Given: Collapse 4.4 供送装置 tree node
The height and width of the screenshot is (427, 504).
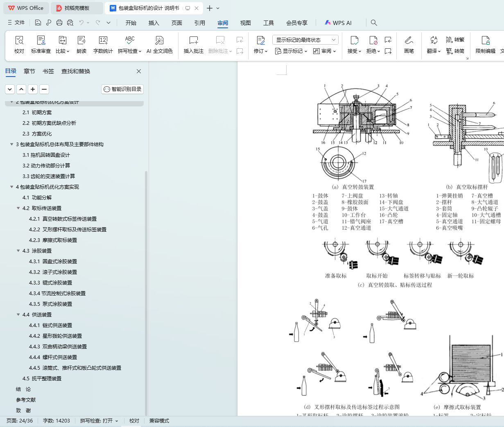Looking at the screenshot, I should click(x=18, y=314).
